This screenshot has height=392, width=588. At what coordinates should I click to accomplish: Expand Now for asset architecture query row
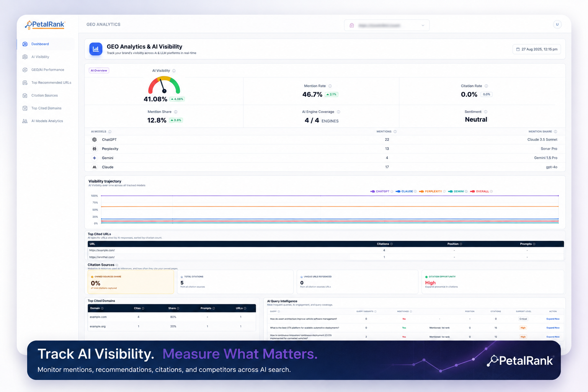553,319
